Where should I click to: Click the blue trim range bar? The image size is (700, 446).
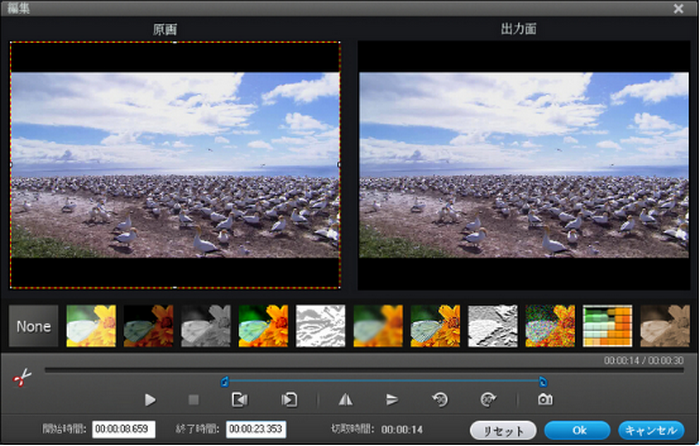pyautogui.click(x=383, y=381)
